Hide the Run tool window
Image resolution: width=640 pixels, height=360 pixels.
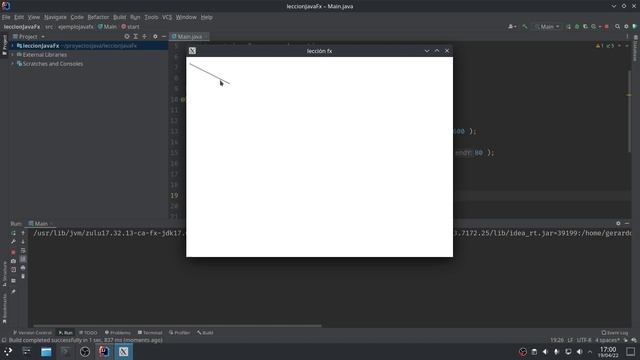(627, 223)
